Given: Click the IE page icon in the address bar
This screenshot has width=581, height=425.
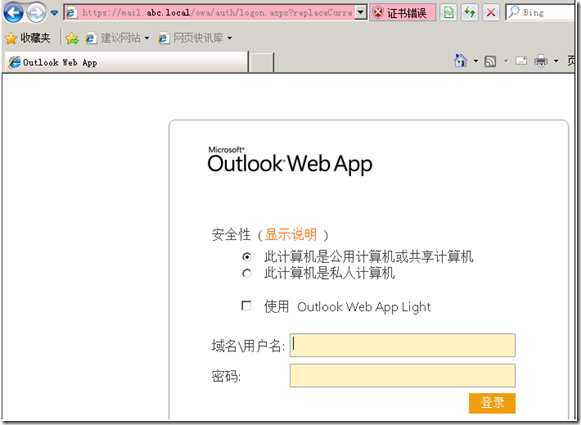Looking at the screenshot, I should point(71,13).
